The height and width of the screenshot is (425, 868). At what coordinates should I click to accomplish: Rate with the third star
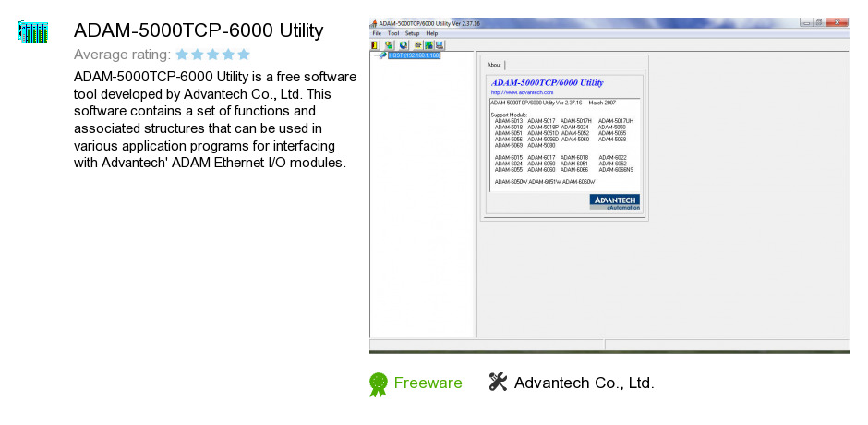click(x=212, y=55)
